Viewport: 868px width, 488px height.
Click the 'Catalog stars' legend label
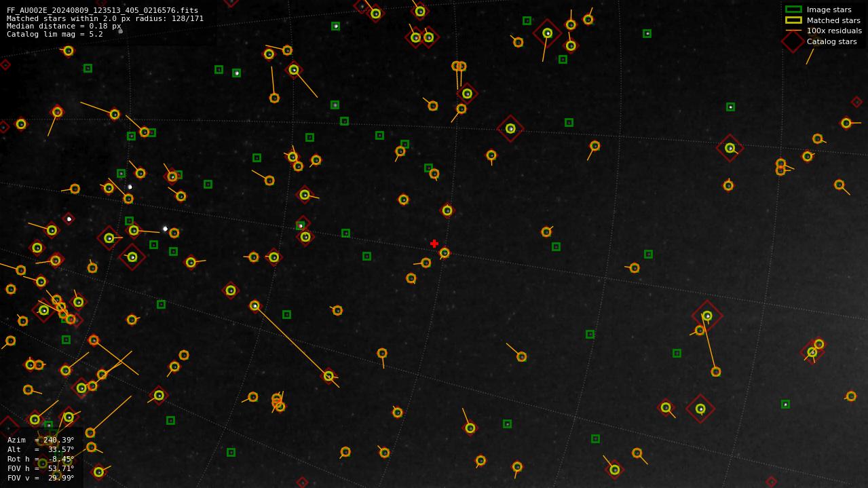(x=831, y=42)
